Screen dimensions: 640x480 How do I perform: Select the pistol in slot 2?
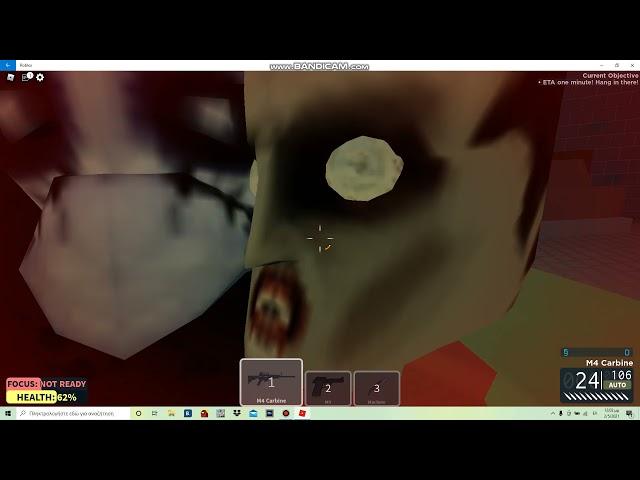coord(328,388)
